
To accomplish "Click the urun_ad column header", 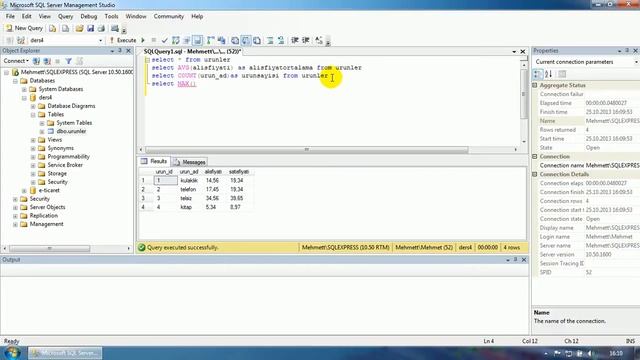I will pyautogui.click(x=189, y=172).
